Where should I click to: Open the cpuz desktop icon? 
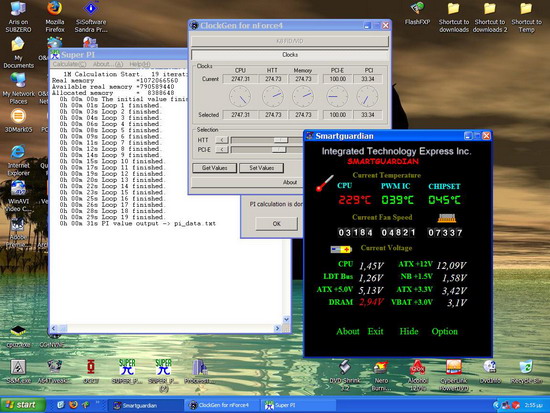[x=18, y=336]
